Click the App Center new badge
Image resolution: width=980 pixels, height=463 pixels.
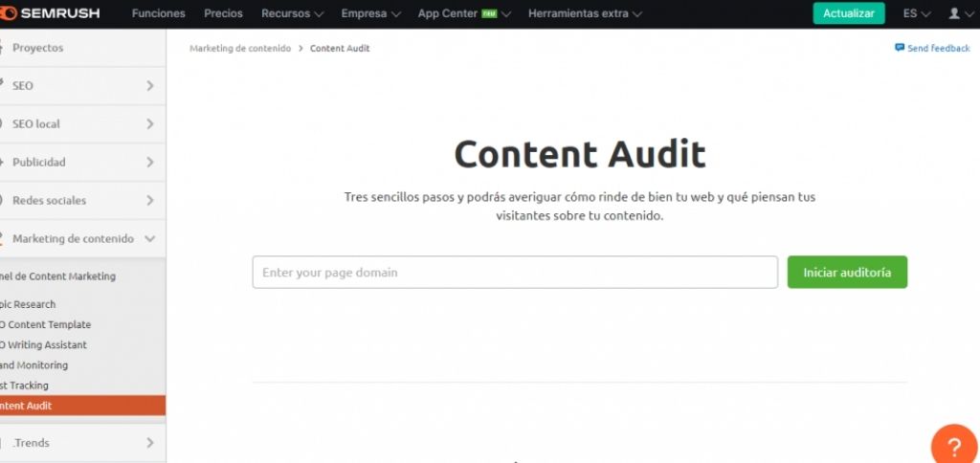pos(489,13)
